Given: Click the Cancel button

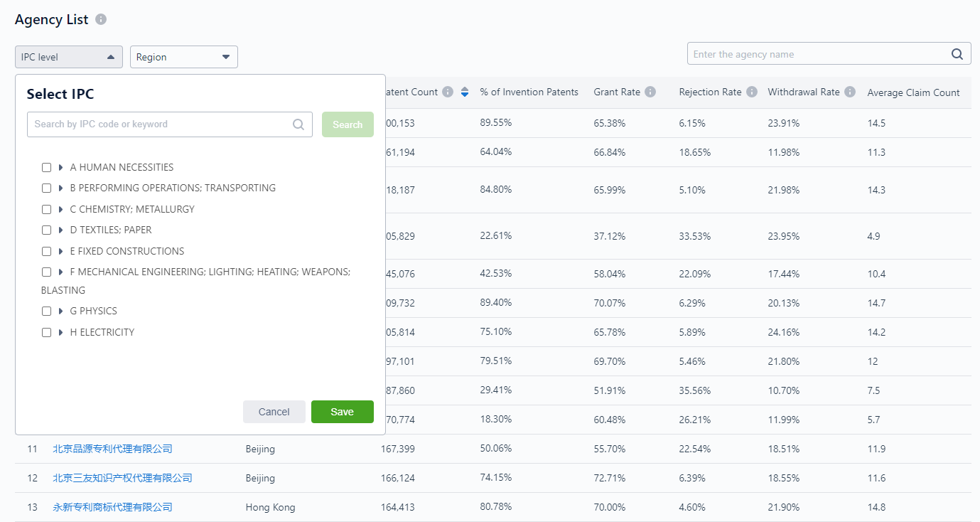Looking at the screenshot, I should click(274, 412).
